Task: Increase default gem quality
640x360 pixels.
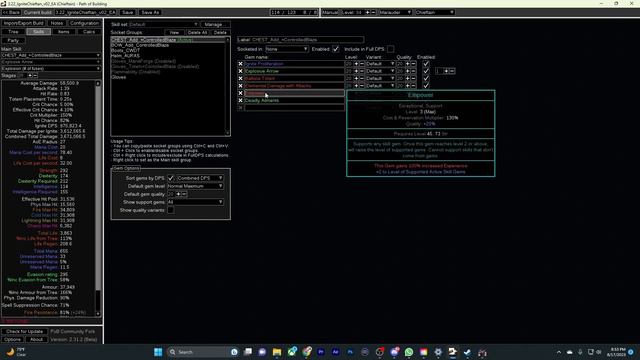Action: click(x=178, y=194)
